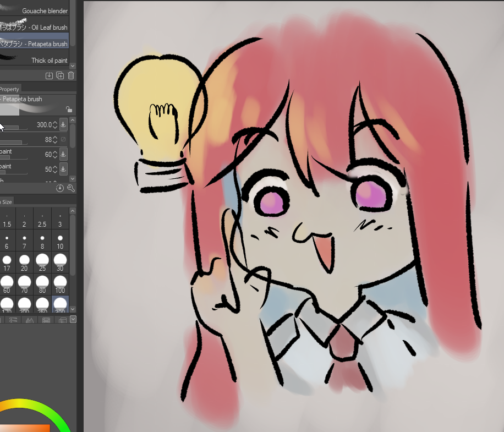The image size is (504, 432).
Task: Switch to the Tool Property tab
Action: coord(10,89)
